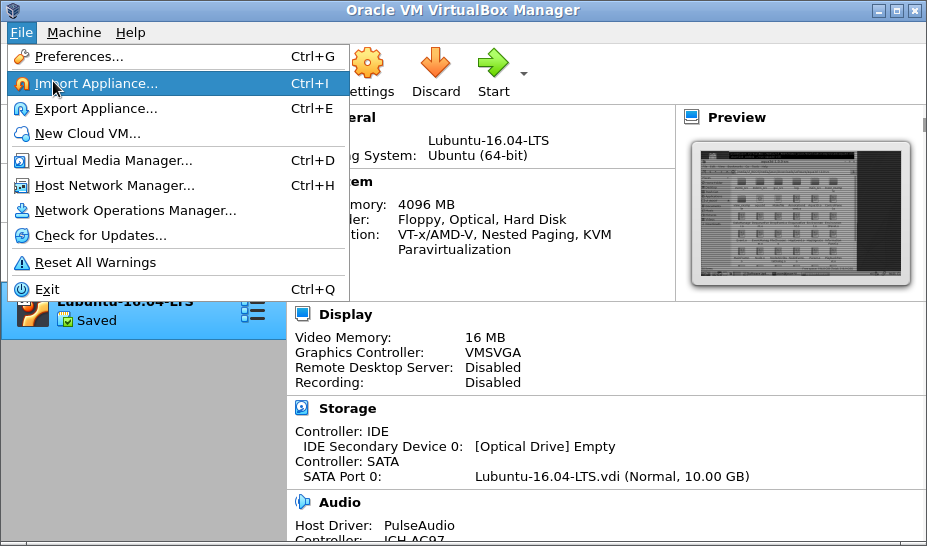Click the Settings gear toolbar icon
Viewport: 927px width, 546px height.
click(368, 63)
